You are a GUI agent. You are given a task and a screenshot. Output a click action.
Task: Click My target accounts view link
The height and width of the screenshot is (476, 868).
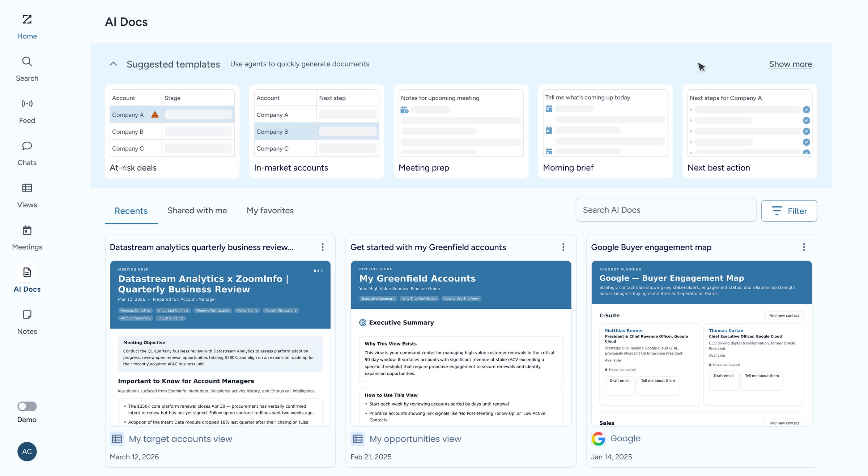point(180,439)
